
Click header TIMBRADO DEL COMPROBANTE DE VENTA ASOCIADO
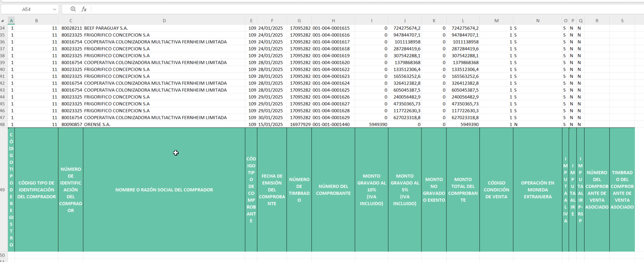(622, 190)
